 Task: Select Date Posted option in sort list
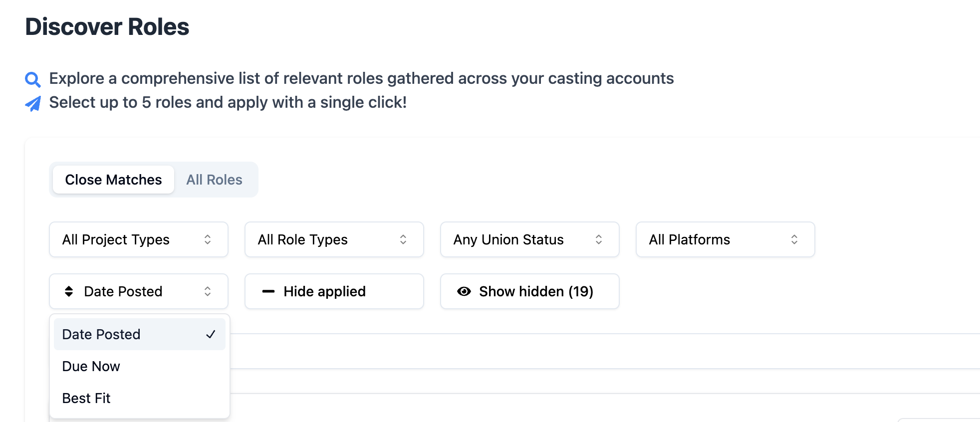pyautogui.click(x=101, y=334)
